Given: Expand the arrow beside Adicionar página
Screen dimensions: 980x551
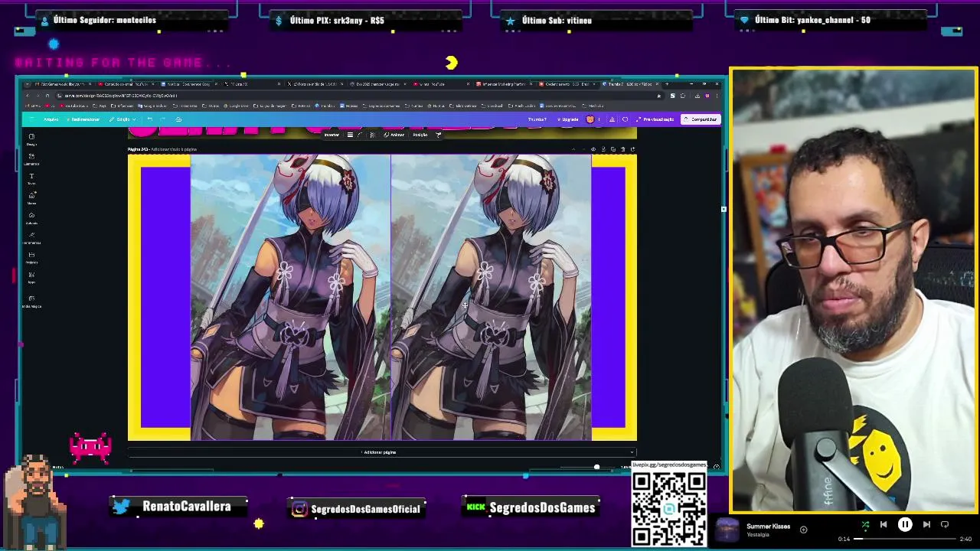Looking at the screenshot, I should click(632, 452).
